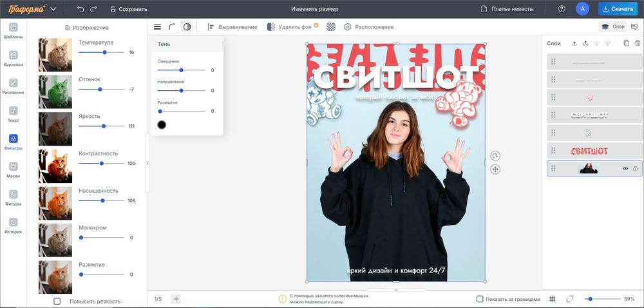Click the undo arrow in top bar
The image size is (644, 308).
pyautogui.click(x=80, y=8)
